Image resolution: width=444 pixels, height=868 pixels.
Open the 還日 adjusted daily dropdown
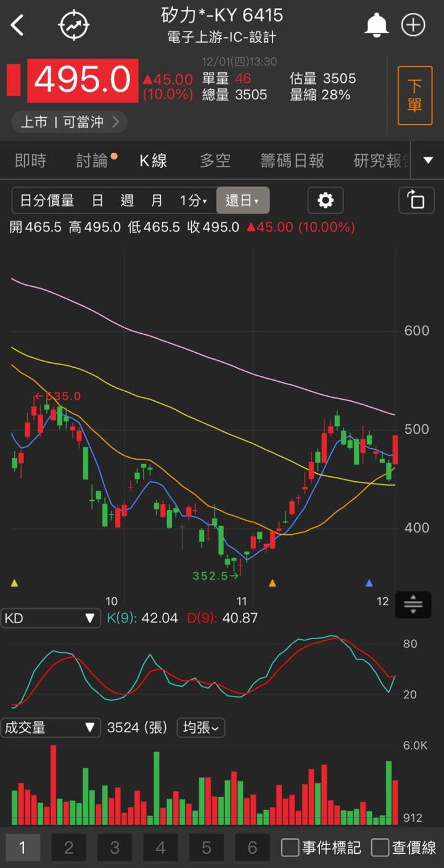(242, 200)
